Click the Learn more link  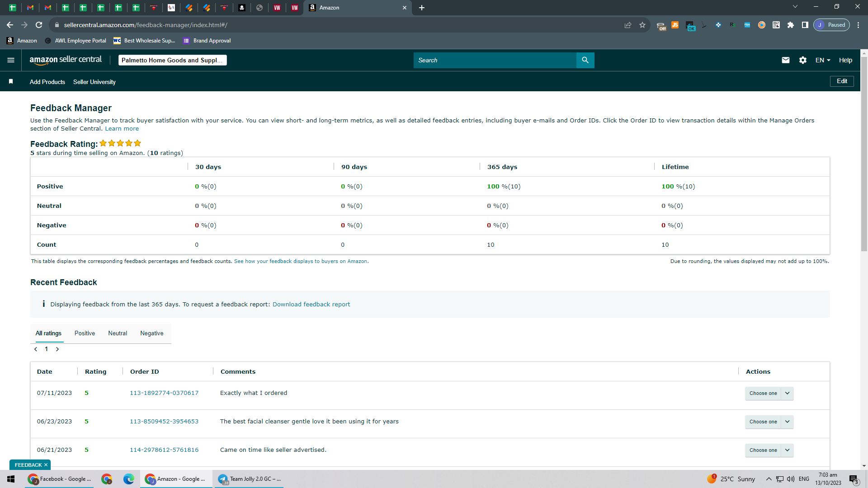122,129
